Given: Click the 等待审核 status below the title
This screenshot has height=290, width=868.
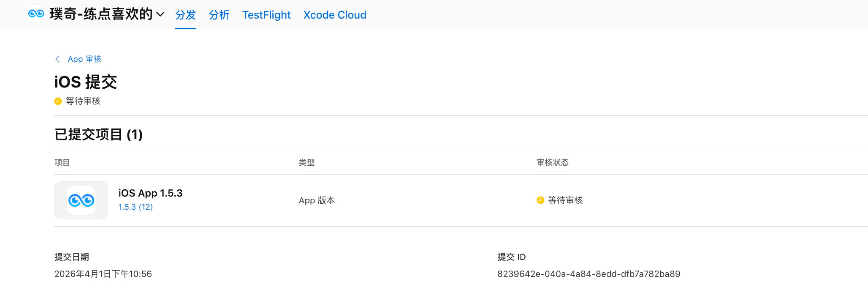Looking at the screenshot, I should (x=83, y=101).
